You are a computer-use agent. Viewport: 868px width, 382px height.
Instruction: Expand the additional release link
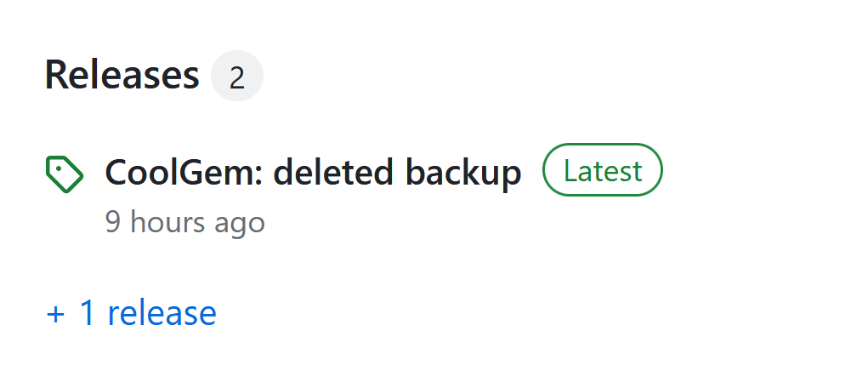tap(131, 313)
